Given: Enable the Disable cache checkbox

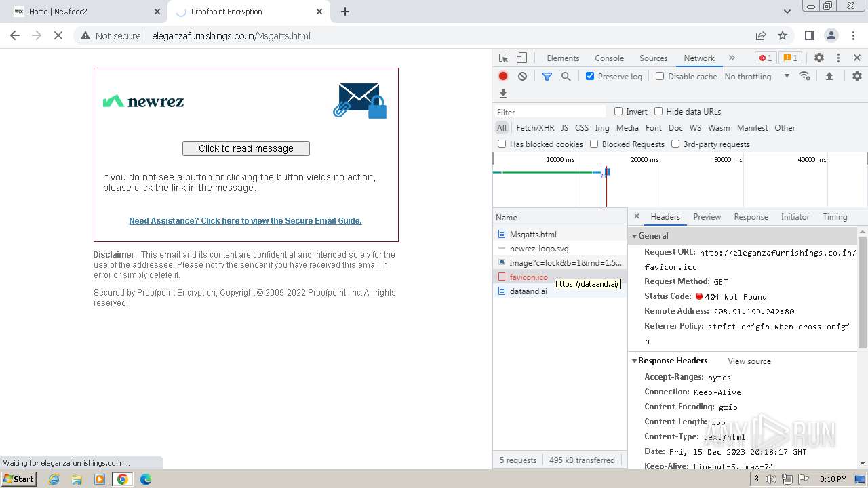Looking at the screenshot, I should (x=660, y=77).
